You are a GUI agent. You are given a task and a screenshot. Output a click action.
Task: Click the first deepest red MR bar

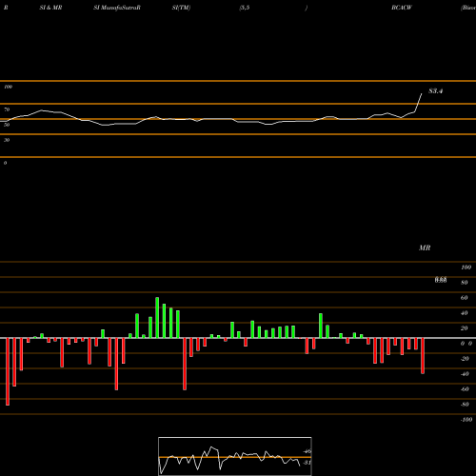8,371
